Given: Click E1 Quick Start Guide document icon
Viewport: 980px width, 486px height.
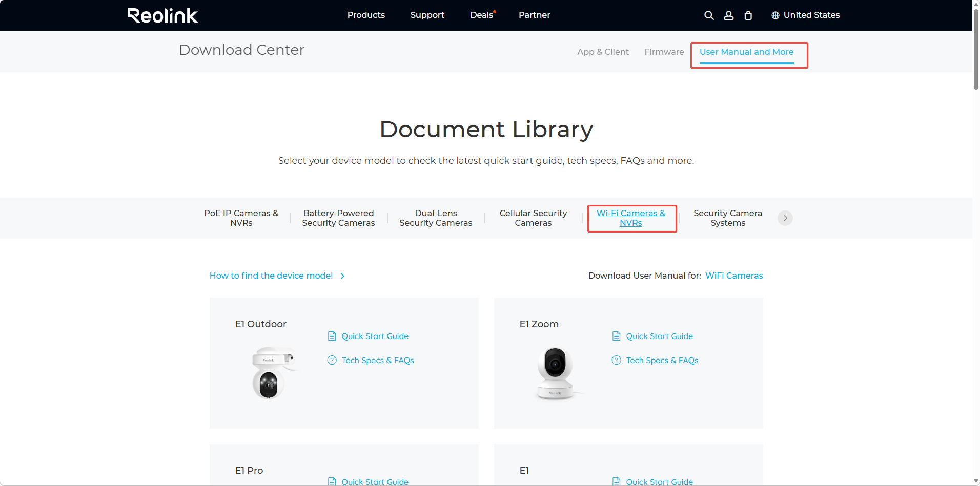Looking at the screenshot, I should tap(616, 481).
